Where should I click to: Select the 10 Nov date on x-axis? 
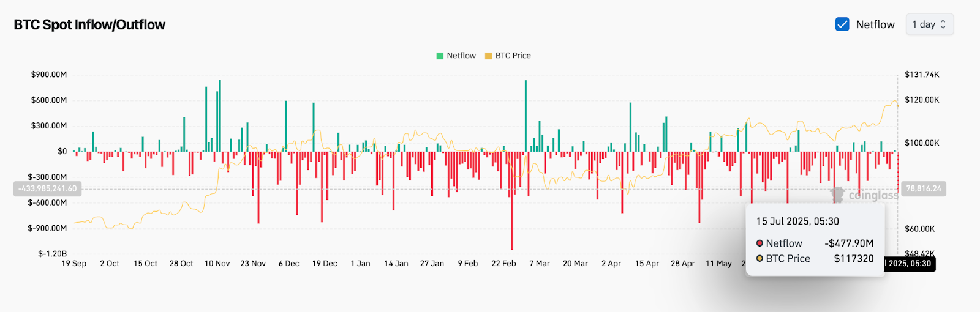click(217, 264)
